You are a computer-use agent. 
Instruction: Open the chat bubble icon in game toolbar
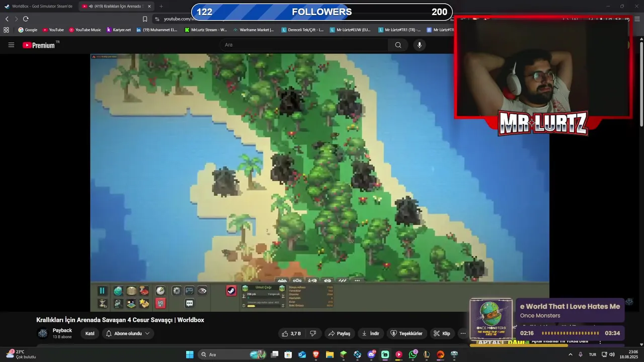(189, 303)
